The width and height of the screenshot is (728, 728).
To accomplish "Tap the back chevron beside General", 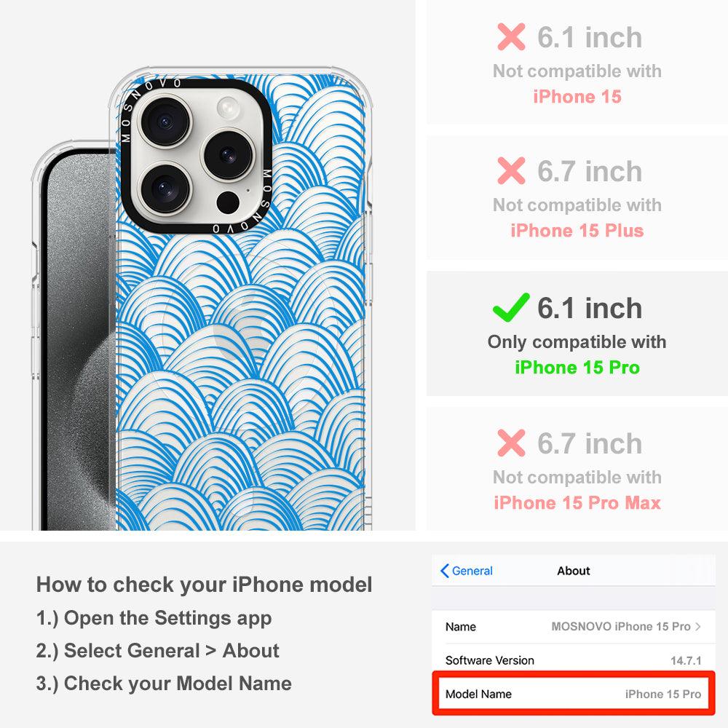I will 444,571.
